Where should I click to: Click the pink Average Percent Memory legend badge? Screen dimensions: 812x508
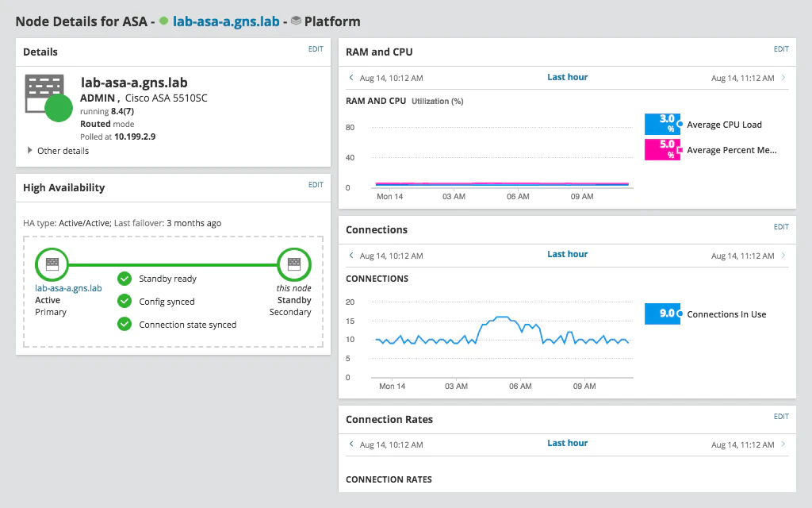coord(662,149)
